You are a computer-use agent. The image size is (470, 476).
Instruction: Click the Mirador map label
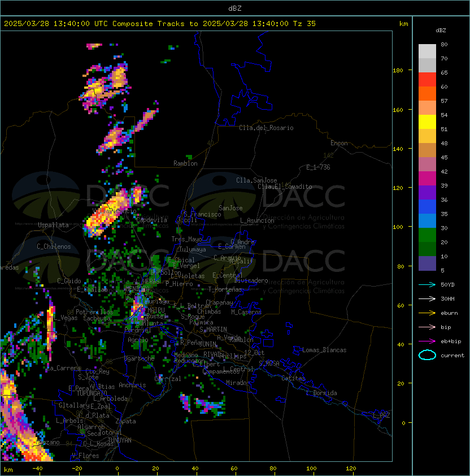click(238, 383)
